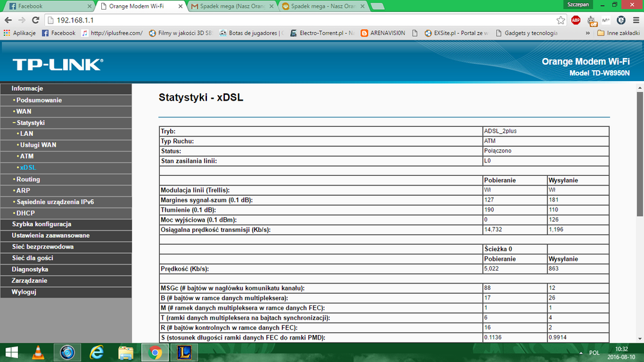Launch VLC from the taskbar
The height and width of the screenshot is (362, 644).
[x=39, y=352]
